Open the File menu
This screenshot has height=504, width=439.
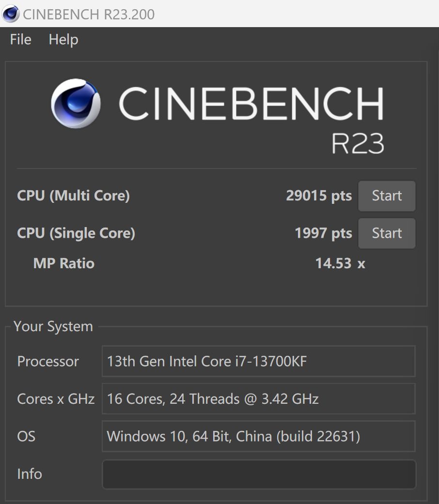pyautogui.click(x=20, y=40)
